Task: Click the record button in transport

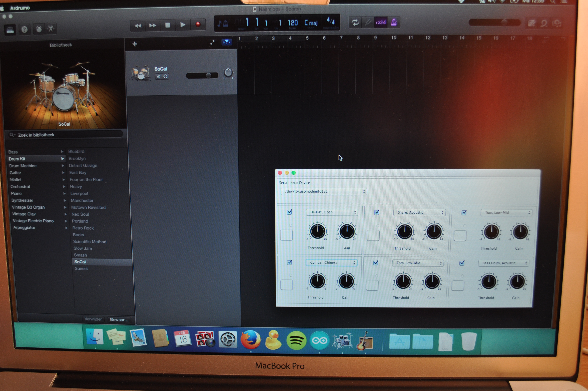Action: 198,24
